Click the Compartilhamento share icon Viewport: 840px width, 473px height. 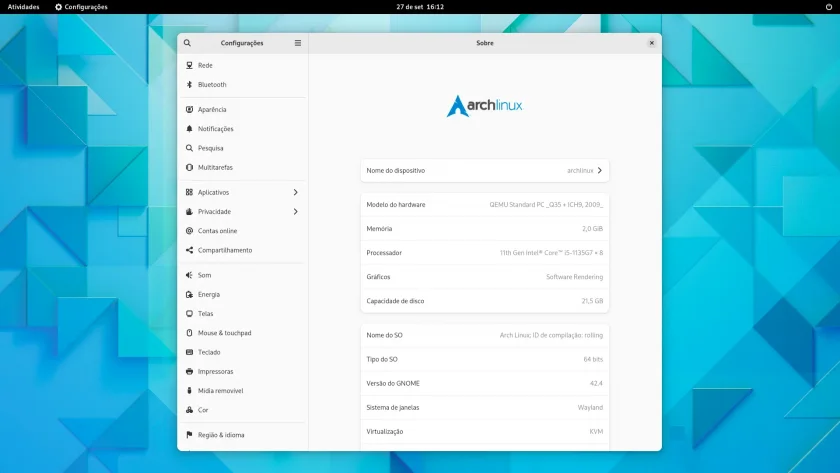pos(189,250)
